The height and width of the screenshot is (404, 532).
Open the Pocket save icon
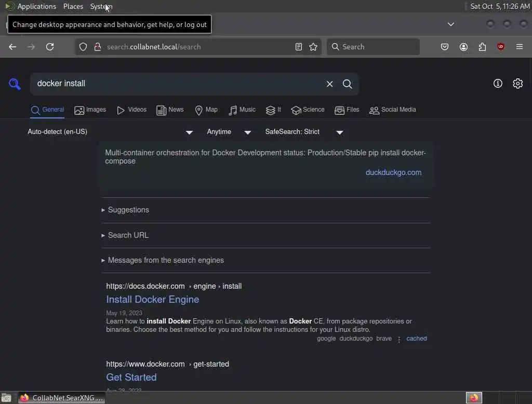[x=445, y=47]
